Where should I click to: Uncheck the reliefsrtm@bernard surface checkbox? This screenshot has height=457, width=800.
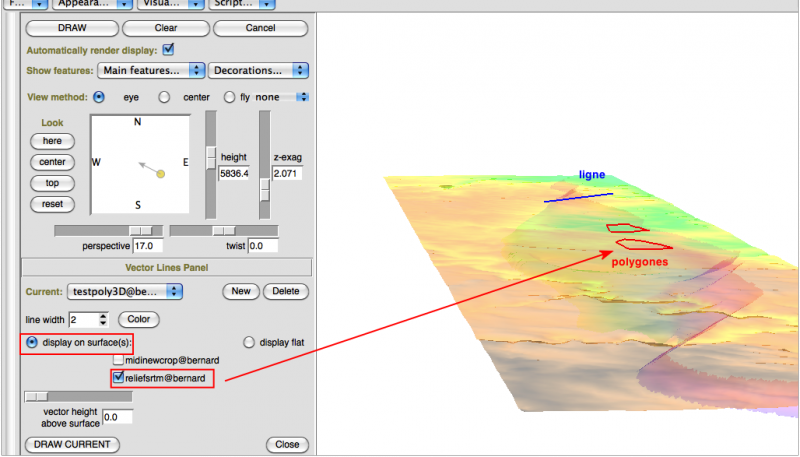(x=119, y=377)
